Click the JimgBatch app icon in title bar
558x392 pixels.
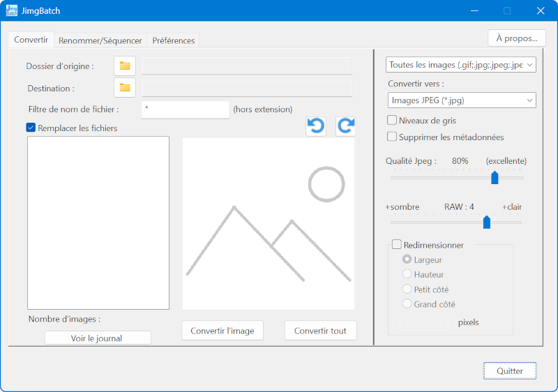[x=12, y=10]
